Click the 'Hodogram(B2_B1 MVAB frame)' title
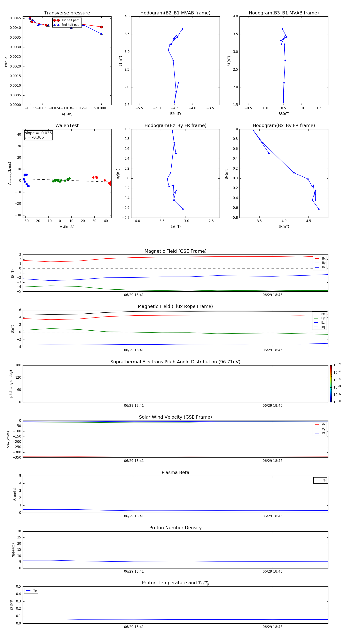 coord(175,13)
